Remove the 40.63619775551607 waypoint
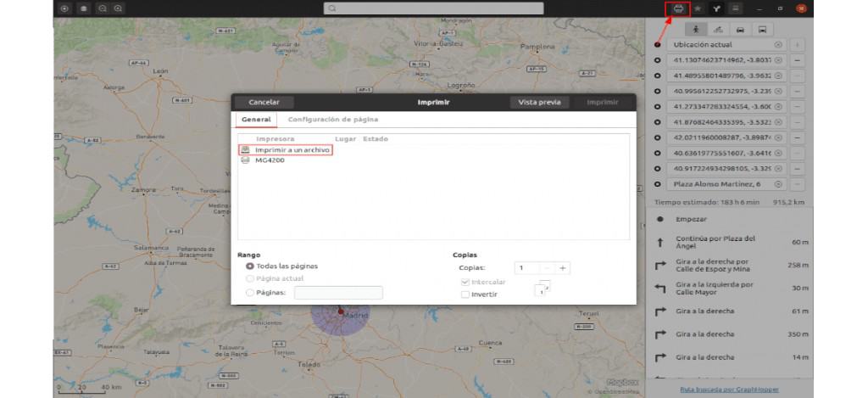This screenshot has height=398, width=868. tap(797, 153)
